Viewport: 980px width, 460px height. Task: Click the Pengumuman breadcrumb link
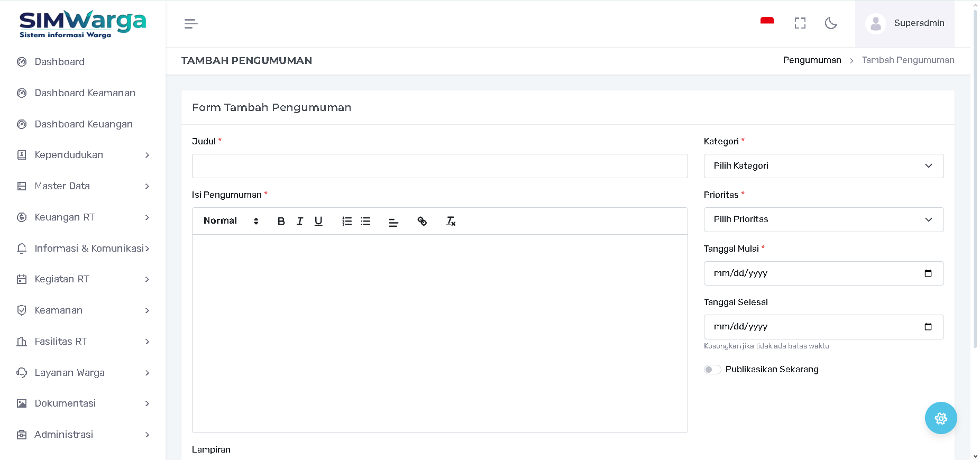point(812,60)
